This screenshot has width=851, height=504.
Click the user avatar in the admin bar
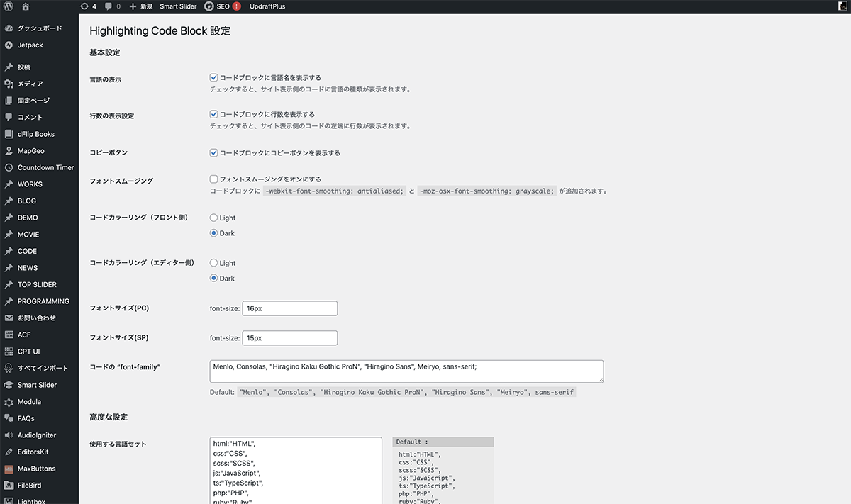840,6
